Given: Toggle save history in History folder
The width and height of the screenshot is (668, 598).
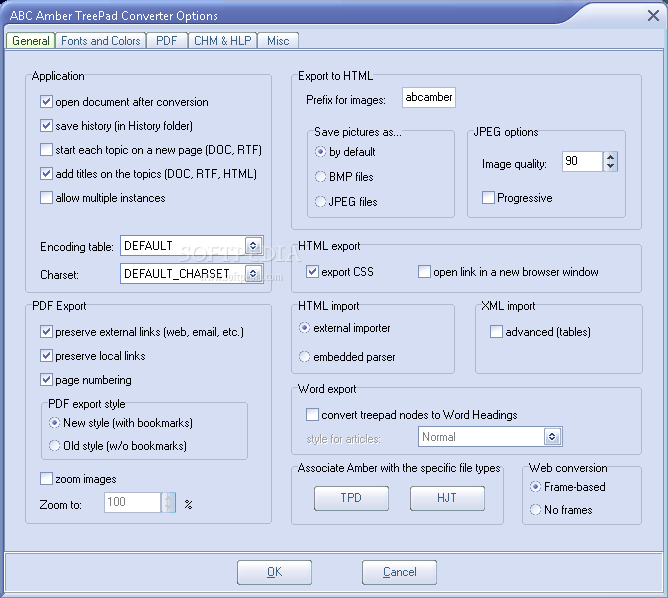Looking at the screenshot, I should (46, 126).
